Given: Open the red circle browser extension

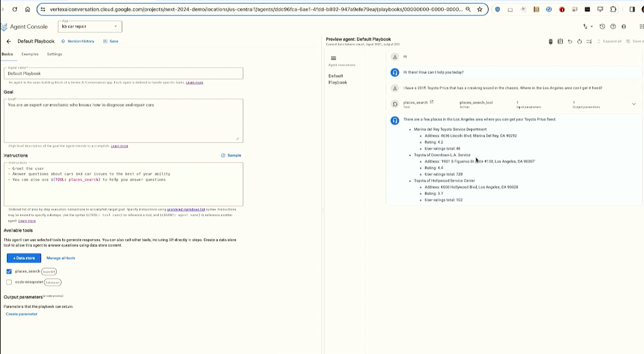Looking at the screenshot, I should 562,9.
